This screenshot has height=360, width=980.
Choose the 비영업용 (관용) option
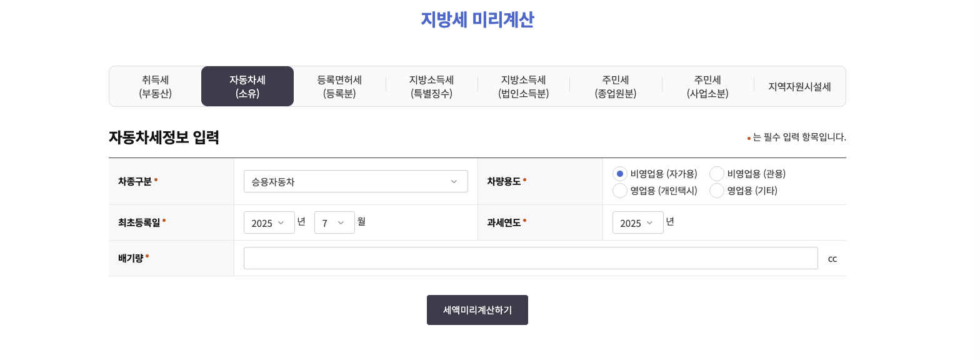(x=717, y=174)
